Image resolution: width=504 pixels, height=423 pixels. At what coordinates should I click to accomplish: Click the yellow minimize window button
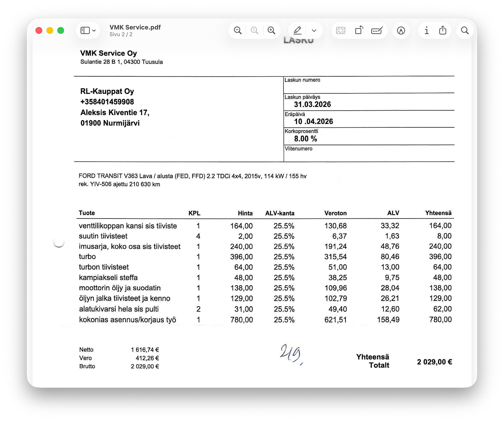(50, 31)
